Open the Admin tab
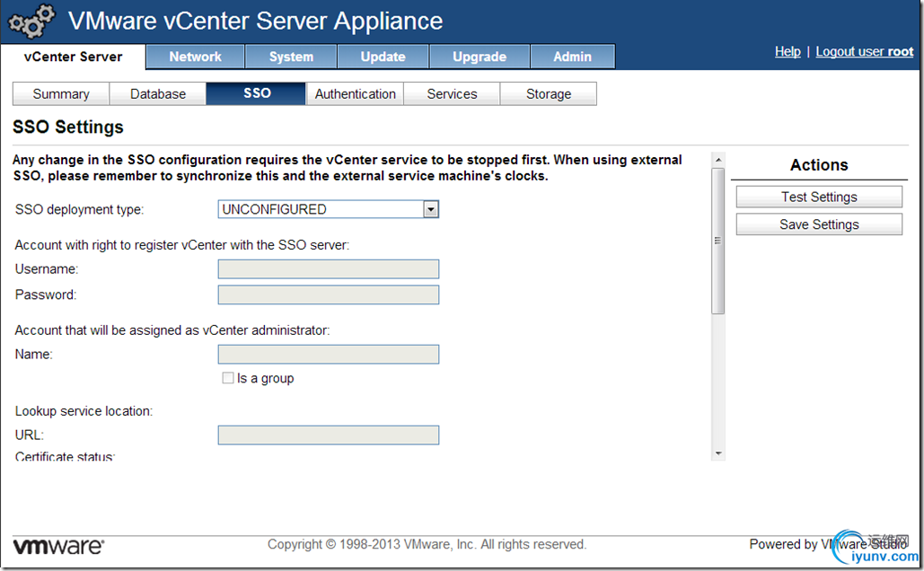This screenshot has height=571, width=924. tap(572, 57)
